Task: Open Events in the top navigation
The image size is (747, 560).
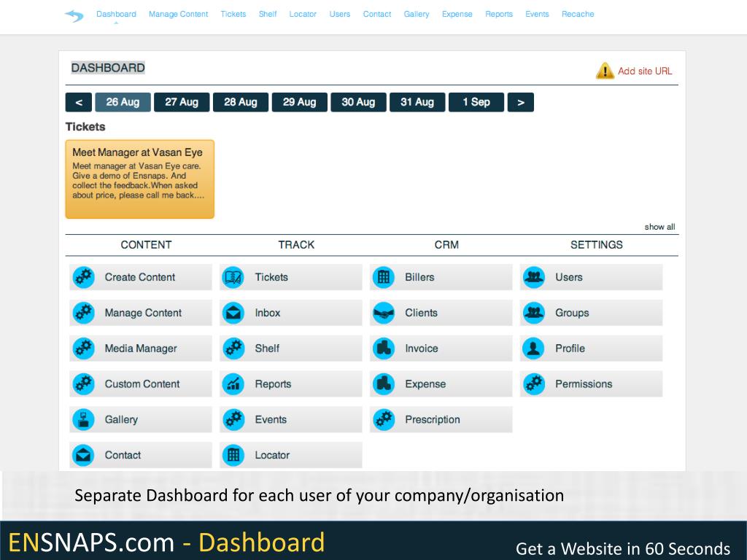Action: (537, 15)
